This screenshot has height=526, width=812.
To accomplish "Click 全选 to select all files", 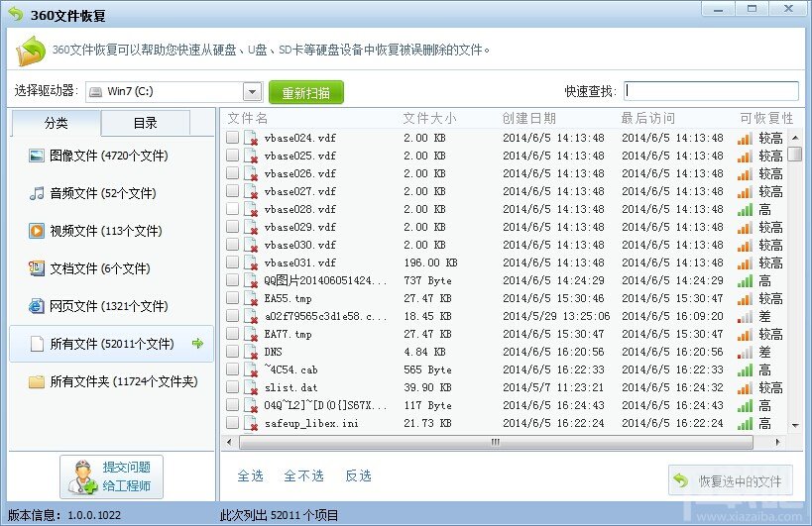I will click(x=250, y=475).
